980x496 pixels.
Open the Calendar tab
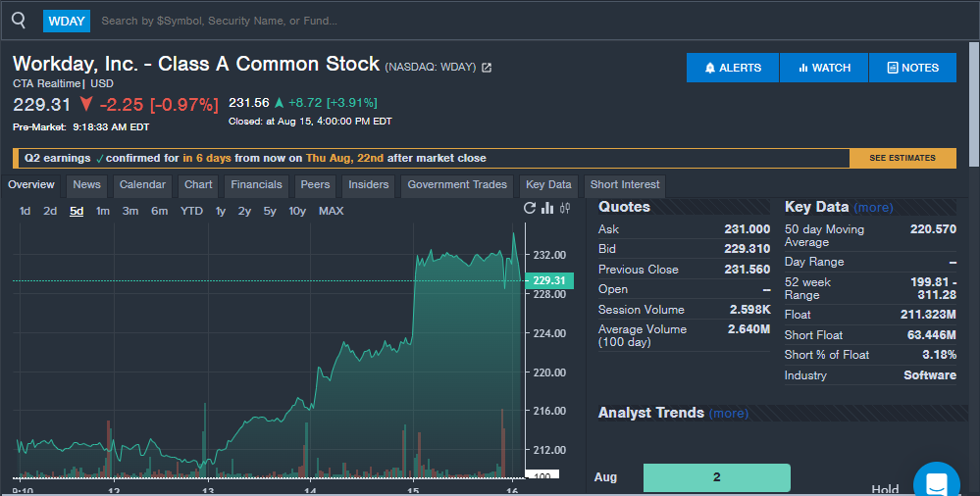142,185
